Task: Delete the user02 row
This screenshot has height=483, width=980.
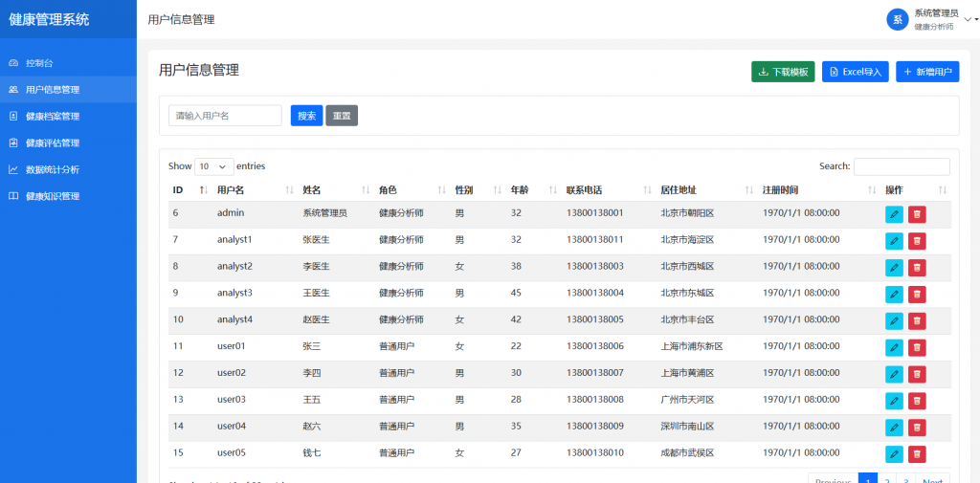Action: pyautogui.click(x=917, y=374)
